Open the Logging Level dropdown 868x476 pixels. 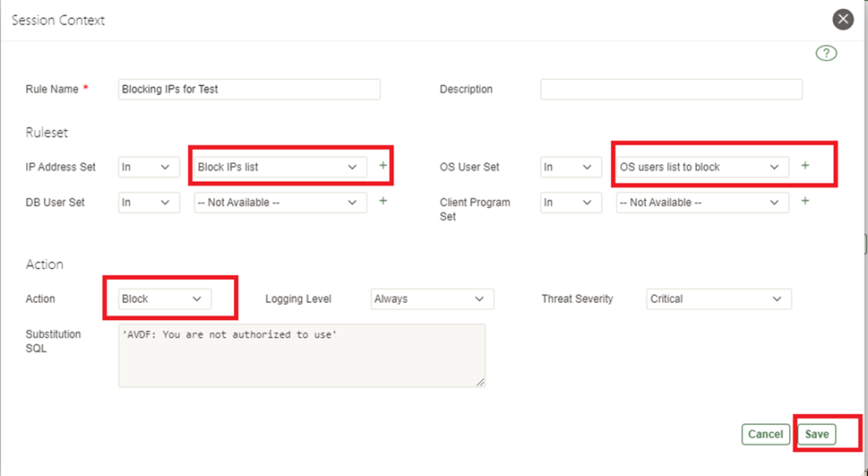click(432, 299)
